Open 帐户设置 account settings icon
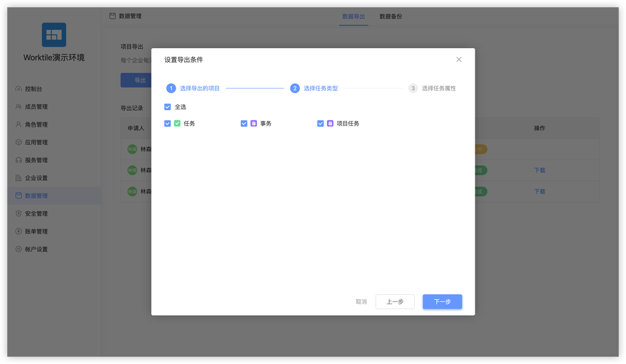The image size is (626, 364). pos(18,249)
